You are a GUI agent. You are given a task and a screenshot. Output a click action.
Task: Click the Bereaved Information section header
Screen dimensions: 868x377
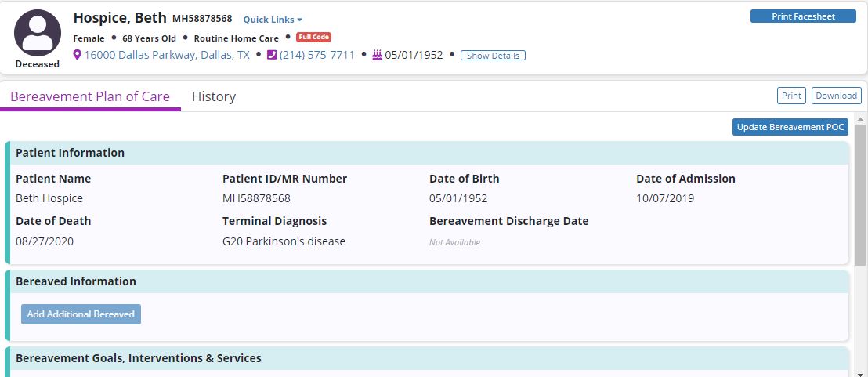[76, 281]
